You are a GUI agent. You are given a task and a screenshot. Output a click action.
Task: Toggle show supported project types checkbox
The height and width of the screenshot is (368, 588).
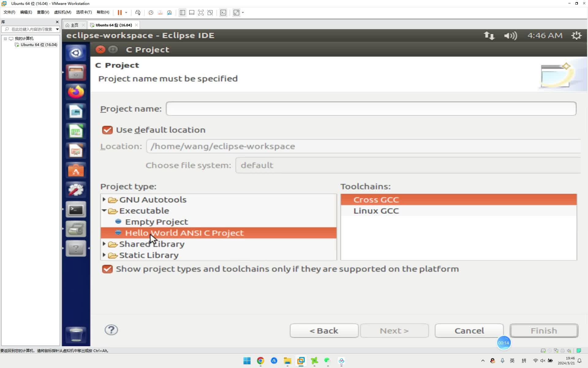[107, 269]
